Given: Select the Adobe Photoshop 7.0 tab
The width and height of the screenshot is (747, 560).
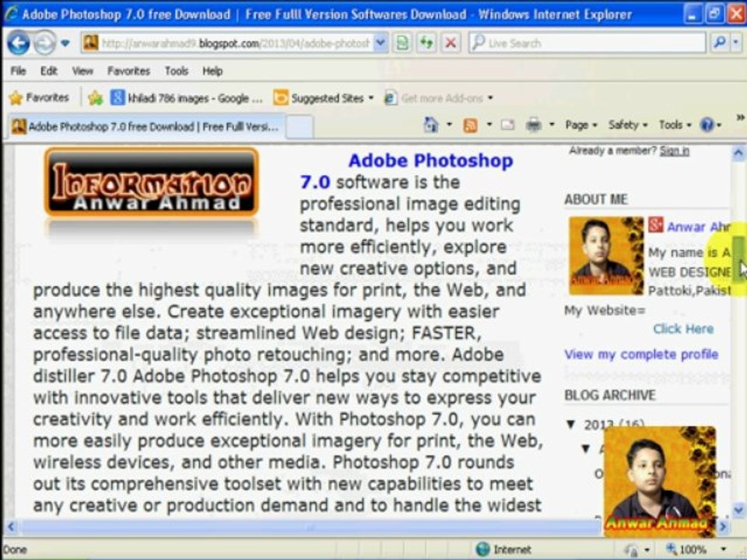Looking at the screenshot, I should point(146,127).
